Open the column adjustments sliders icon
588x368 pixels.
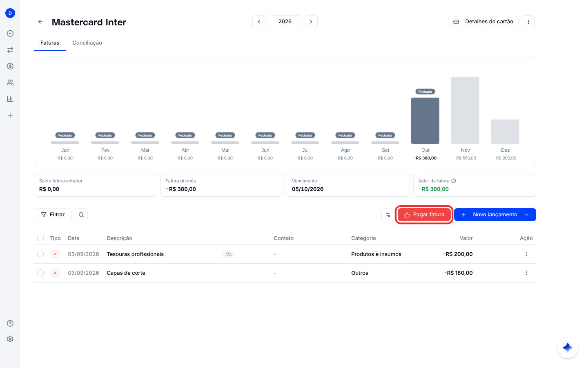coord(388,215)
